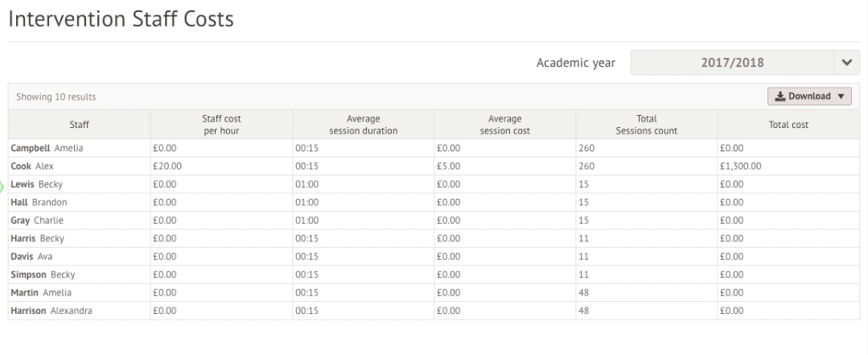Image resolution: width=868 pixels, height=355 pixels.
Task: Click Average session cost column header
Action: (505, 125)
